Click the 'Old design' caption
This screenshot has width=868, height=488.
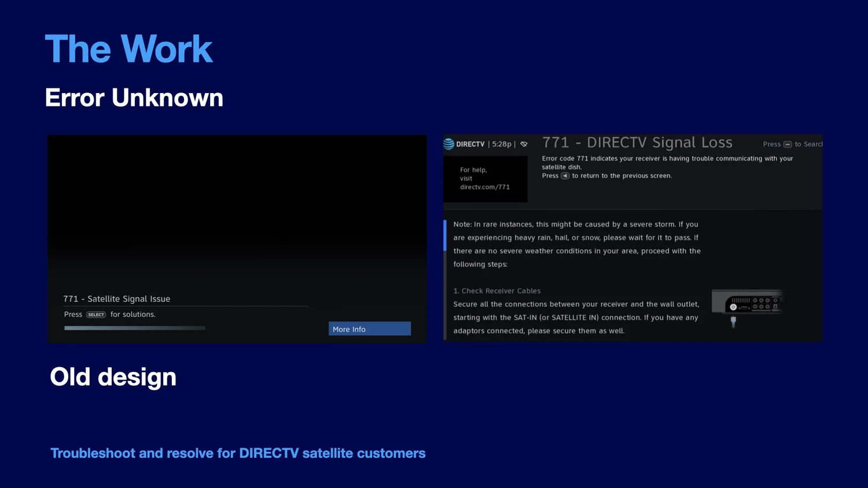coord(113,377)
